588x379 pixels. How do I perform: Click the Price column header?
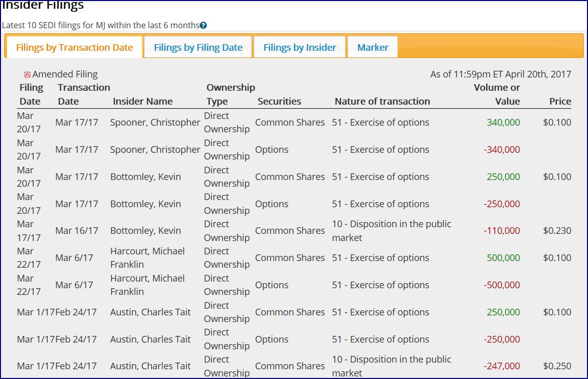(560, 101)
